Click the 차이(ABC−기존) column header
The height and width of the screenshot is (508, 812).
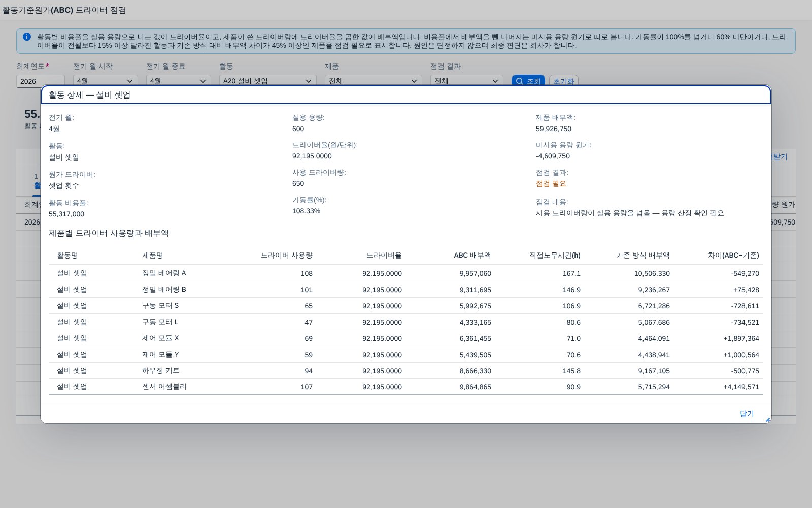[x=733, y=256]
